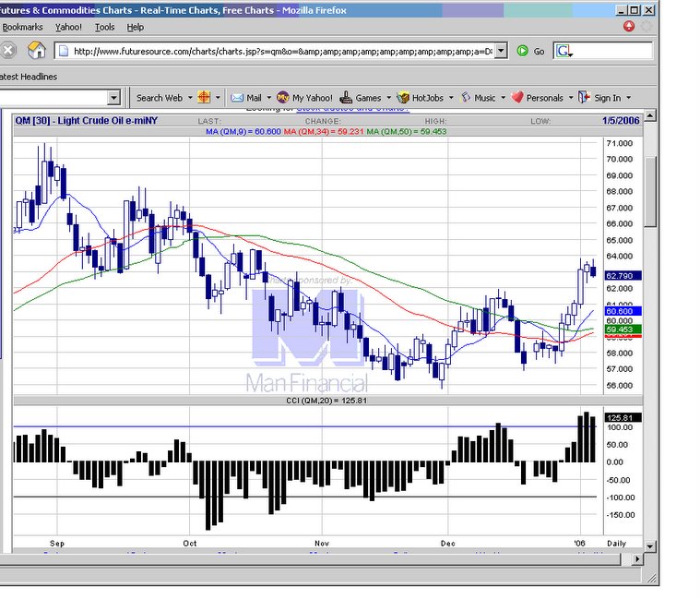The width and height of the screenshot is (700, 599).
Task: Click the Personals heart icon
Action: (516, 97)
